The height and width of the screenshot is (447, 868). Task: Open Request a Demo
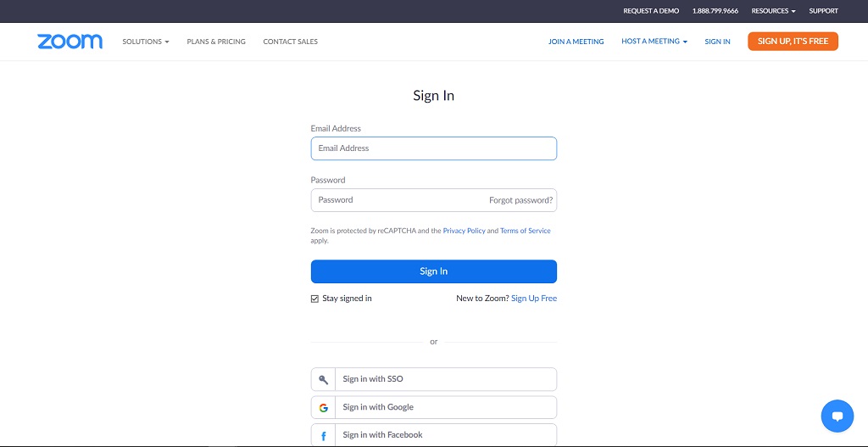point(651,11)
